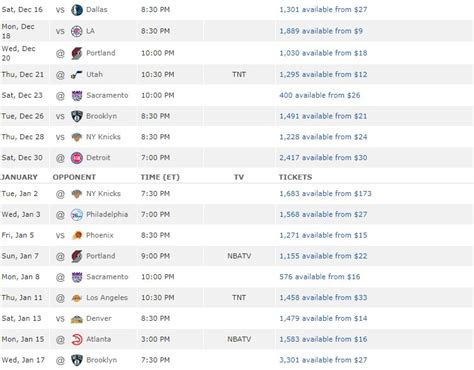Image resolution: width=474 pixels, height=370 pixels.
Task: Open the 1,683 available from $173 Knicks tickets
Action: point(325,194)
